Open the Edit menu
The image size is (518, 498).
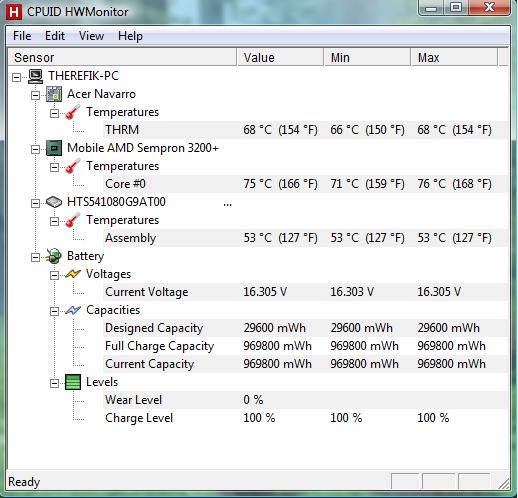click(55, 36)
